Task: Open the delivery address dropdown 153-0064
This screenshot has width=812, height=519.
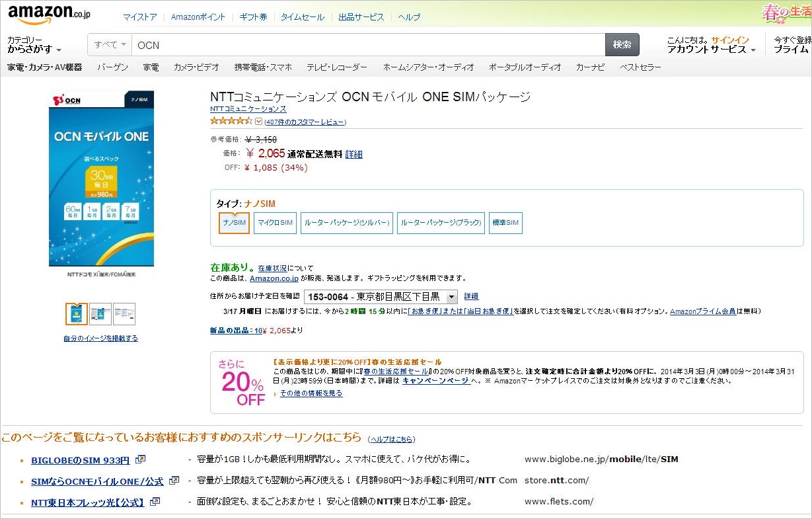Action: [x=381, y=297]
